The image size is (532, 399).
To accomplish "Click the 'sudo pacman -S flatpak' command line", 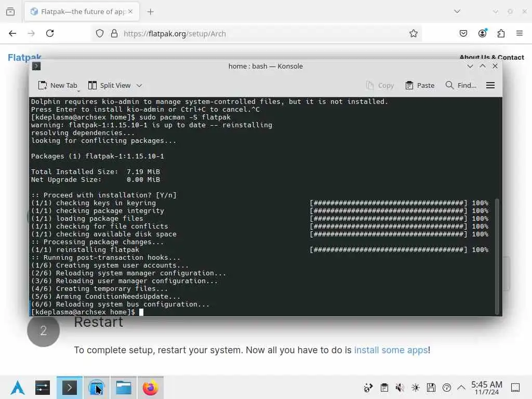I will [131, 117].
